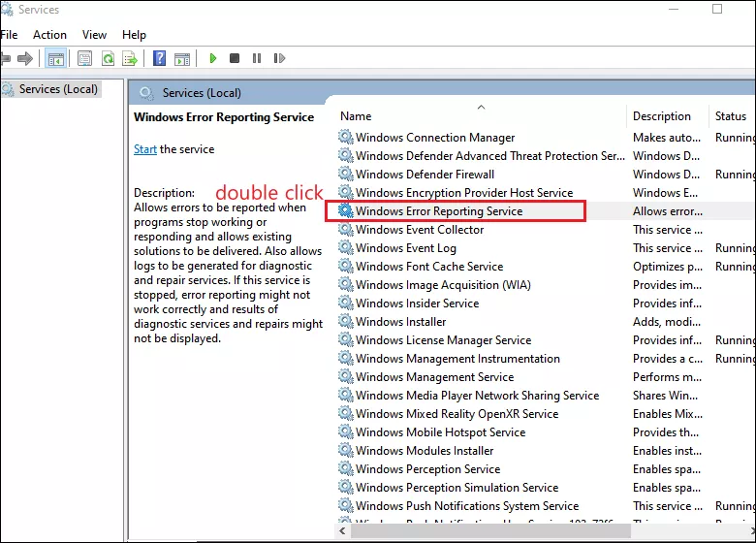The image size is (756, 543).
Task: Click the Start link to start the service
Action: click(x=145, y=149)
